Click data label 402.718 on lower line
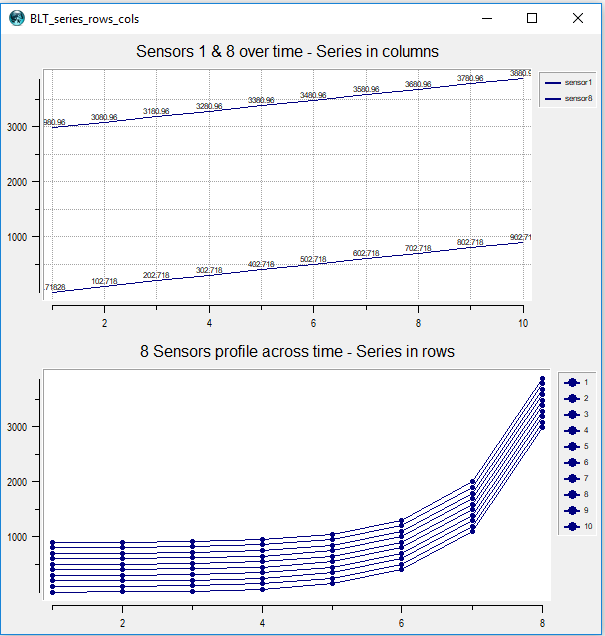This screenshot has height=636, width=605. [261, 264]
